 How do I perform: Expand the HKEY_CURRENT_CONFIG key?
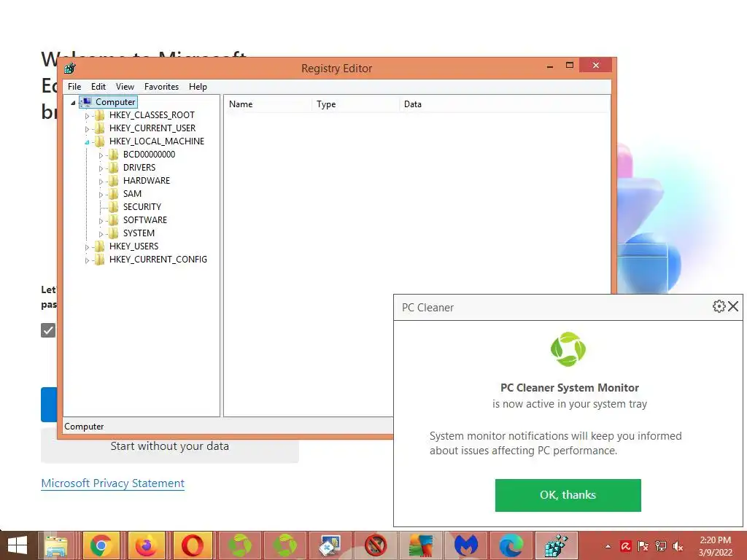point(87,260)
